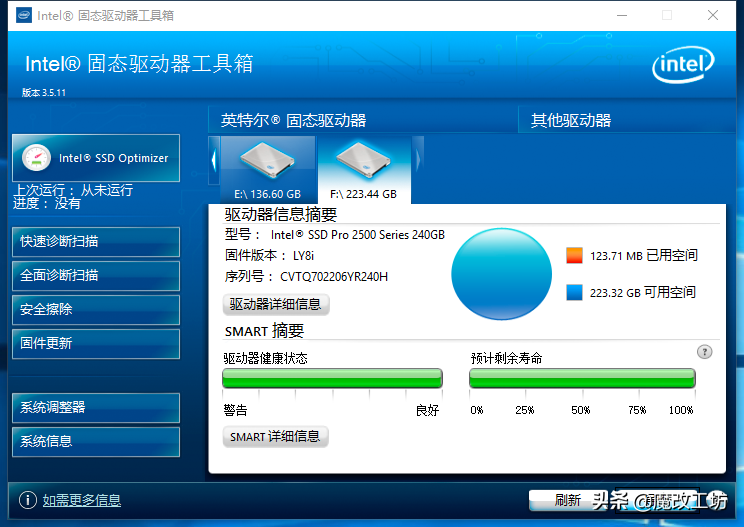
Task: Click 版本 3.5.11 version text
Action: pyautogui.click(x=44, y=92)
